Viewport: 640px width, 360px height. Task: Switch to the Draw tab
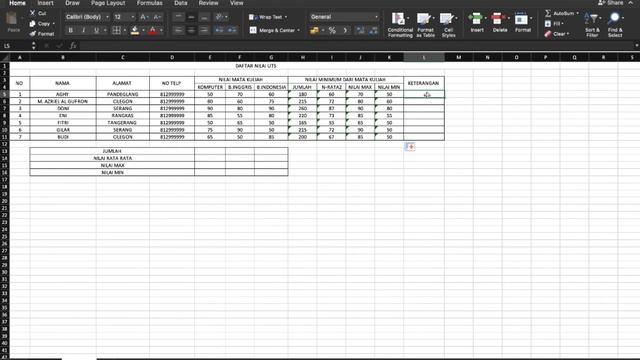click(72, 3)
